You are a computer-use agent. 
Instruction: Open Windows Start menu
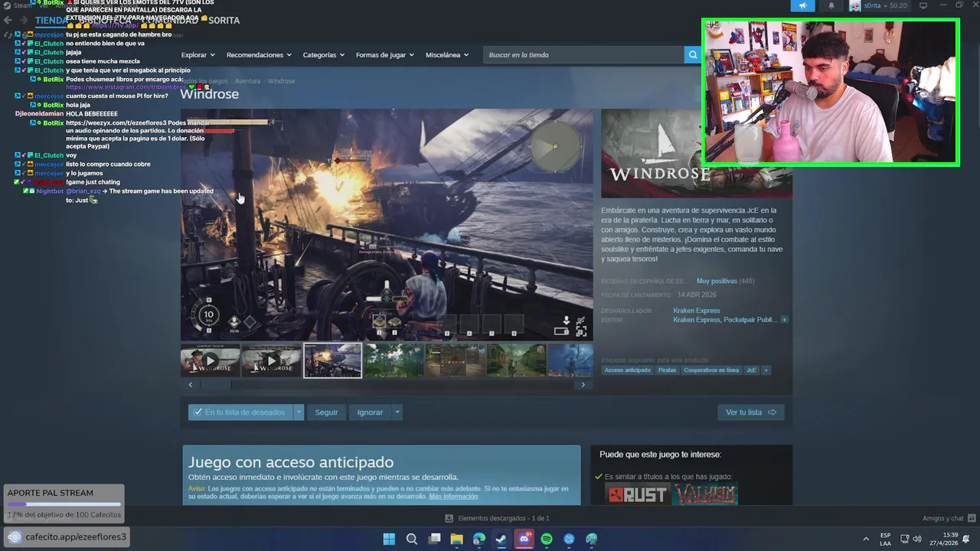(x=389, y=539)
